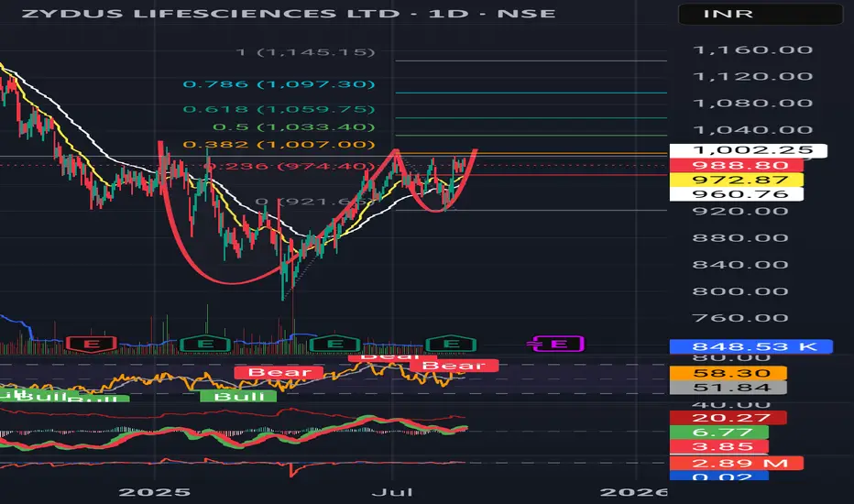Click the blue 848.53 K volume tag
This screenshot has height=504, width=854.
[x=751, y=346]
